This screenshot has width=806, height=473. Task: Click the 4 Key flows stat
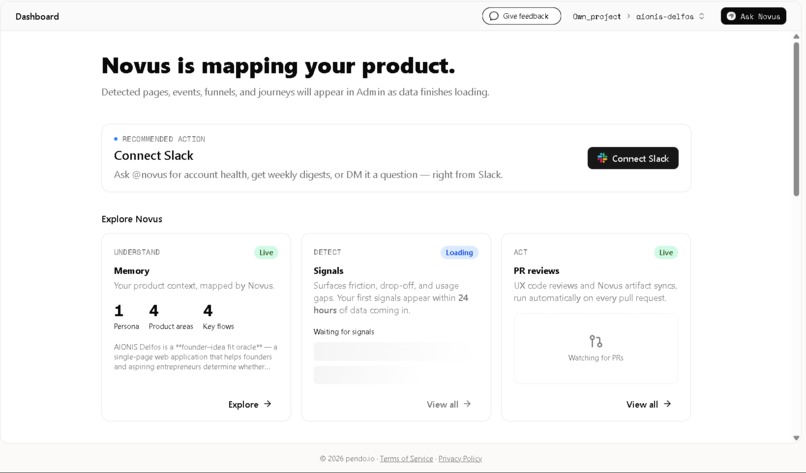(x=218, y=317)
